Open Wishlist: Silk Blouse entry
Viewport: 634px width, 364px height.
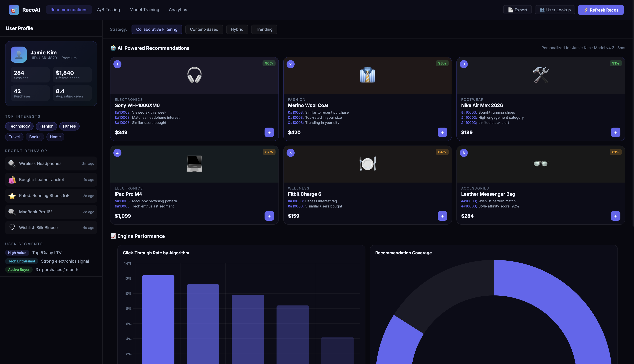pyautogui.click(x=51, y=227)
